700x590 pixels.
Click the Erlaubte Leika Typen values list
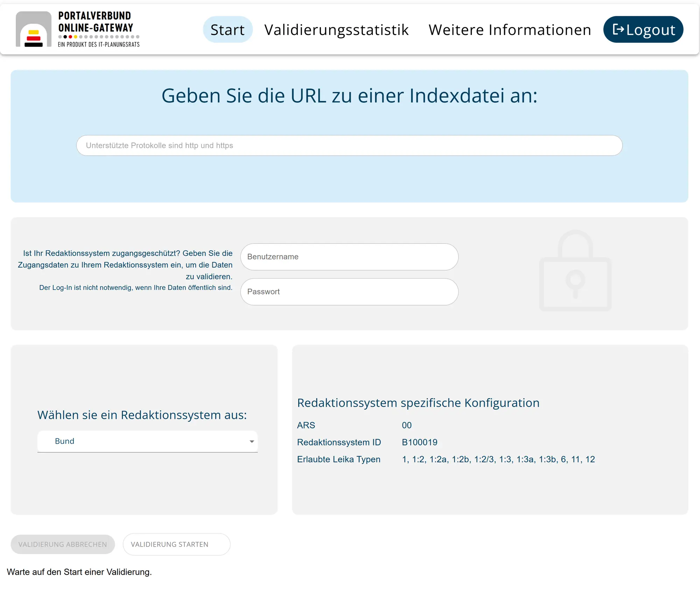pos(498,459)
